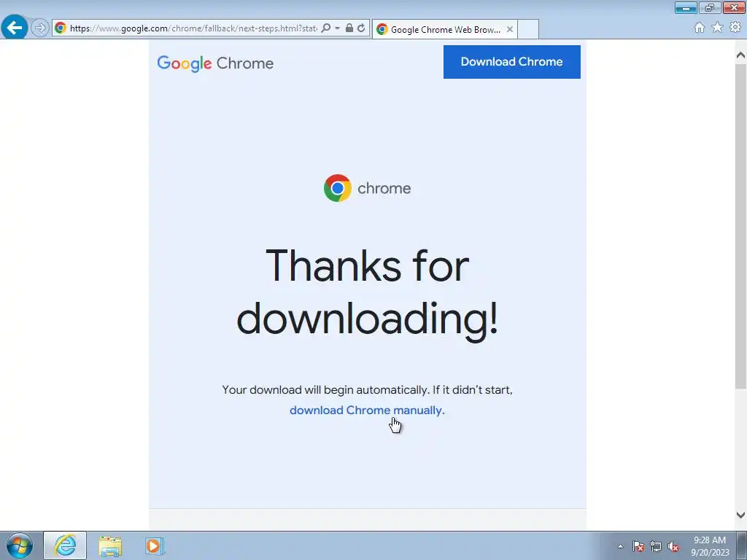Restore down the Internet Explorer window
The image size is (747, 560).
(710, 7)
